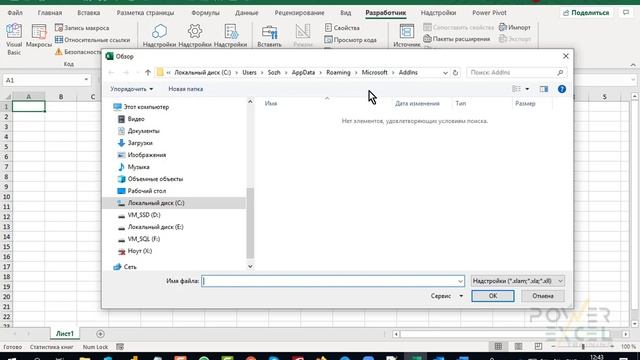This screenshot has width=640, height=360.
Task: Sort by Имя column header
Action: pyautogui.click(x=271, y=104)
